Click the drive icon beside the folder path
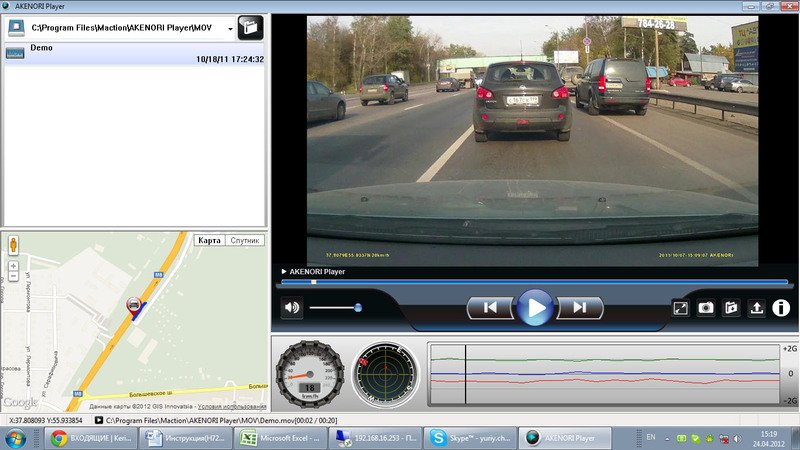The height and width of the screenshot is (450, 800). (x=16, y=28)
